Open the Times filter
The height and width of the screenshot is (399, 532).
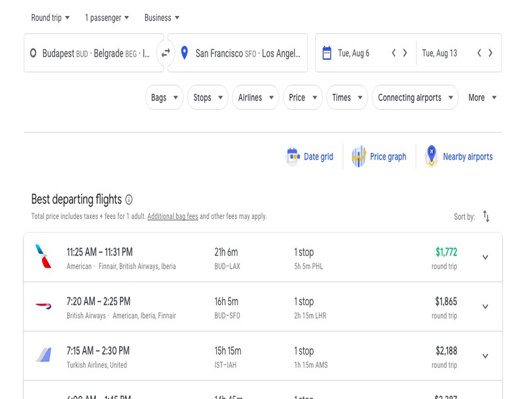click(347, 97)
